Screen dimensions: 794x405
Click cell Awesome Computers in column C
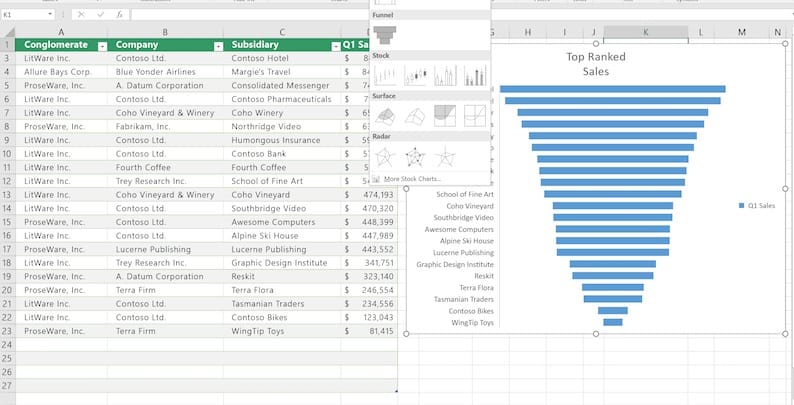tap(282, 222)
